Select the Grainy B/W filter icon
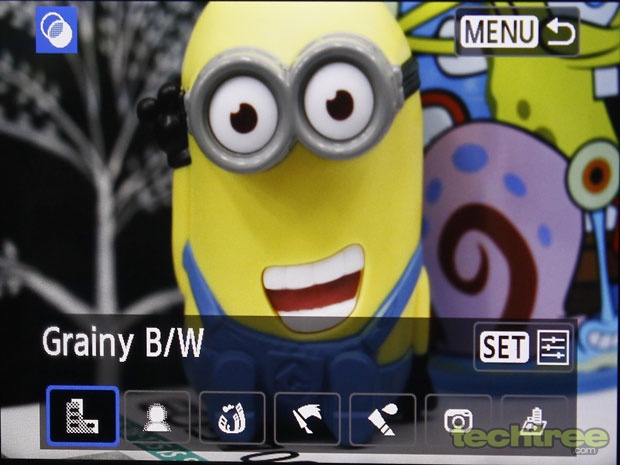The width and height of the screenshot is (620, 465). click(83, 416)
